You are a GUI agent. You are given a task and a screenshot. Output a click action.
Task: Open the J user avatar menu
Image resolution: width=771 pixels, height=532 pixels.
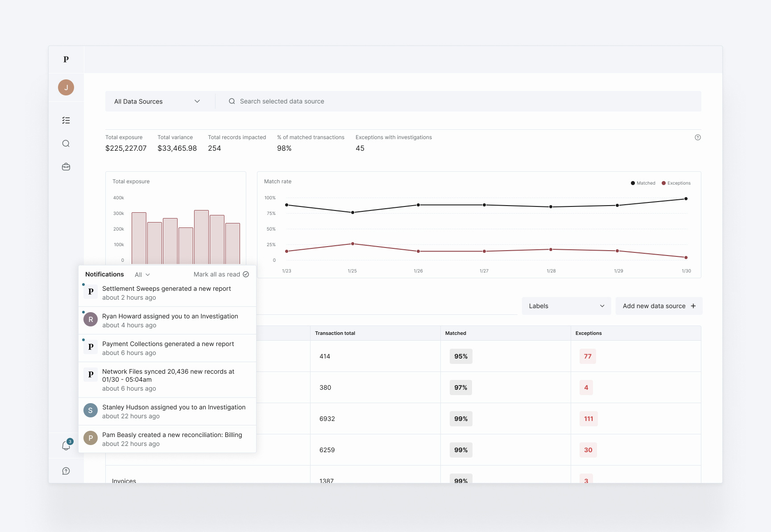tap(66, 87)
